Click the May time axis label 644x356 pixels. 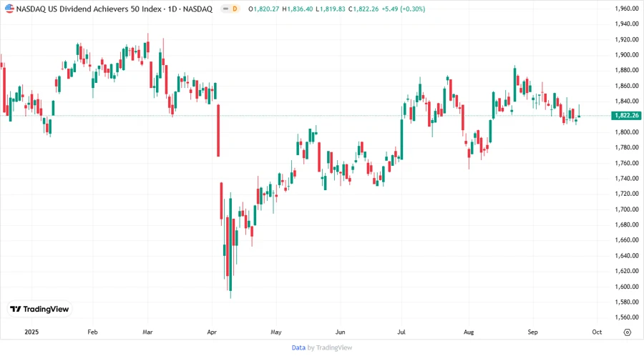click(x=276, y=332)
